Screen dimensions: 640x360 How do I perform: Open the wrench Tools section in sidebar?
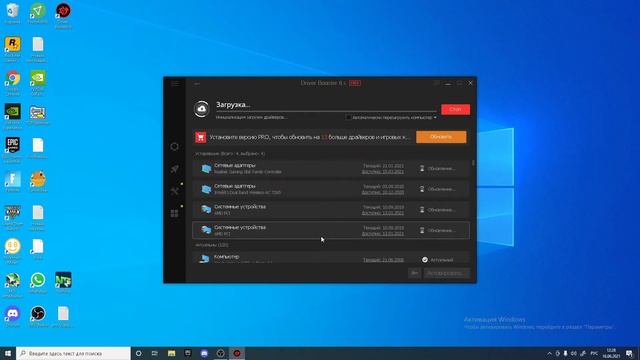(174, 191)
